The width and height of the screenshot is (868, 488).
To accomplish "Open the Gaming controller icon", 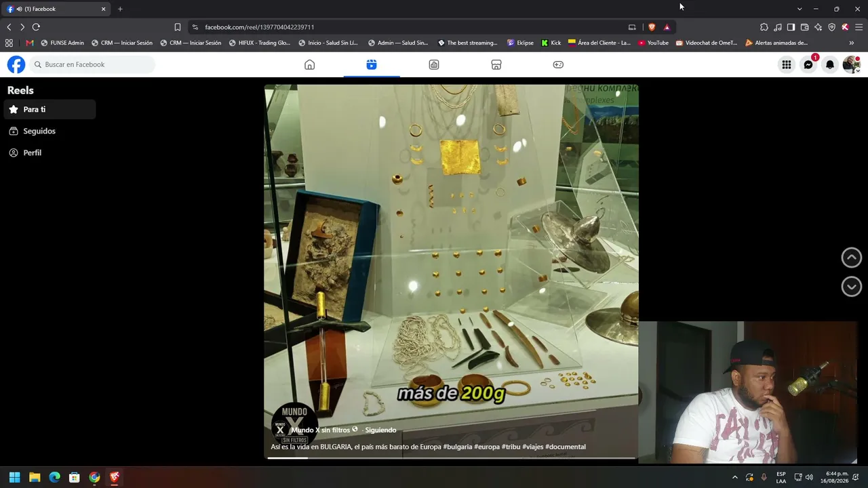I will [558, 64].
